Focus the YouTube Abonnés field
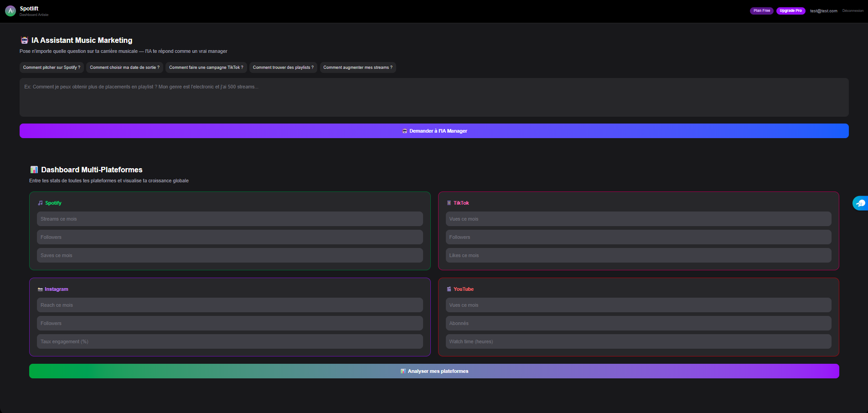The width and height of the screenshot is (868, 413). coord(638,323)
